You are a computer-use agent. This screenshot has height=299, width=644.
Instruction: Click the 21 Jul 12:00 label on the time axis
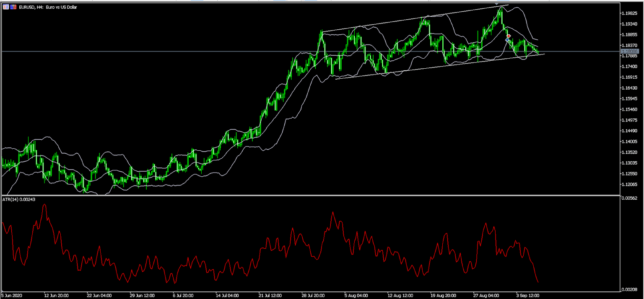[270, 295]
